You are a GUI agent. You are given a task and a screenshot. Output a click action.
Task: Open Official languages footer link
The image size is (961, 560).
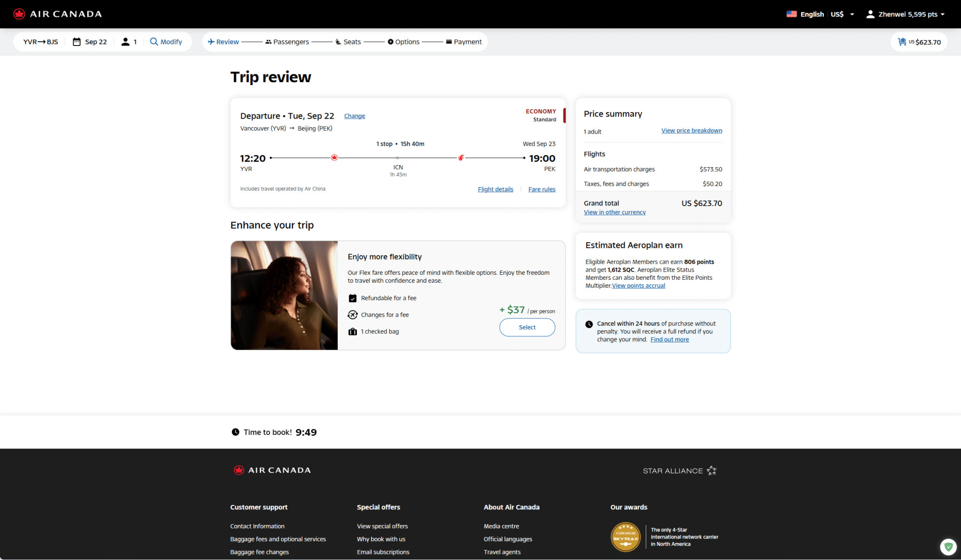coord(508,539)
